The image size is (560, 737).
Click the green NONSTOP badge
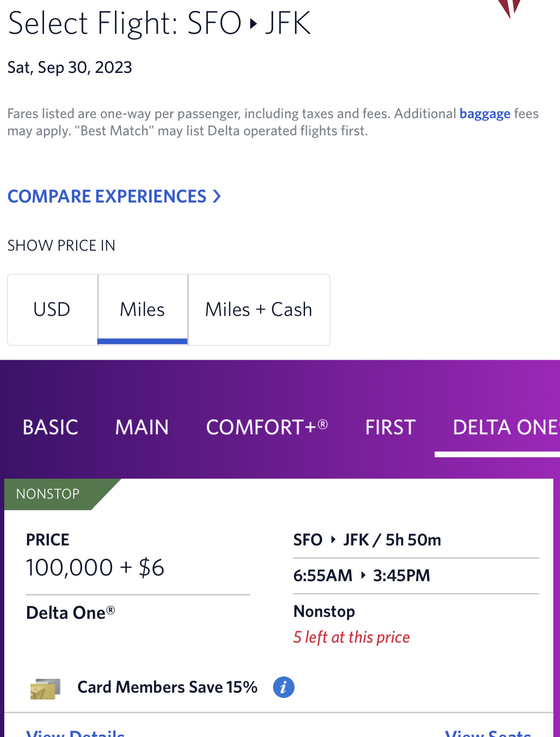pyautogui.click(x=48, y=494)
